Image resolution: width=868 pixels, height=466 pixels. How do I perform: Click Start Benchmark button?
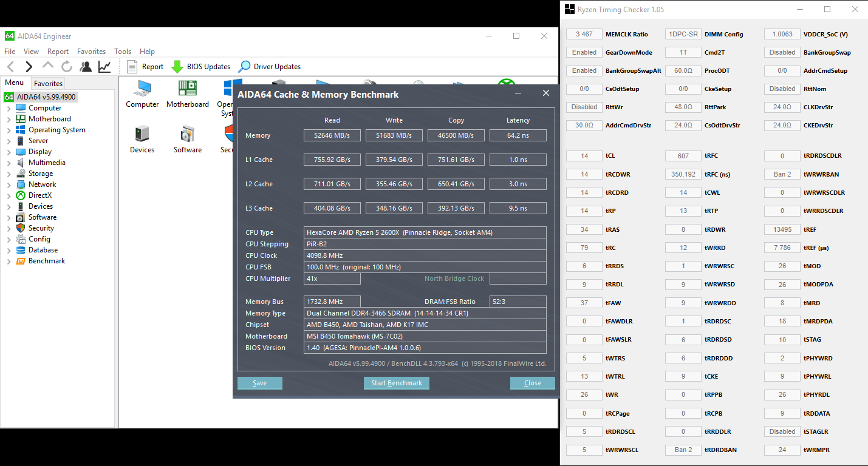[x=397, y=383]
